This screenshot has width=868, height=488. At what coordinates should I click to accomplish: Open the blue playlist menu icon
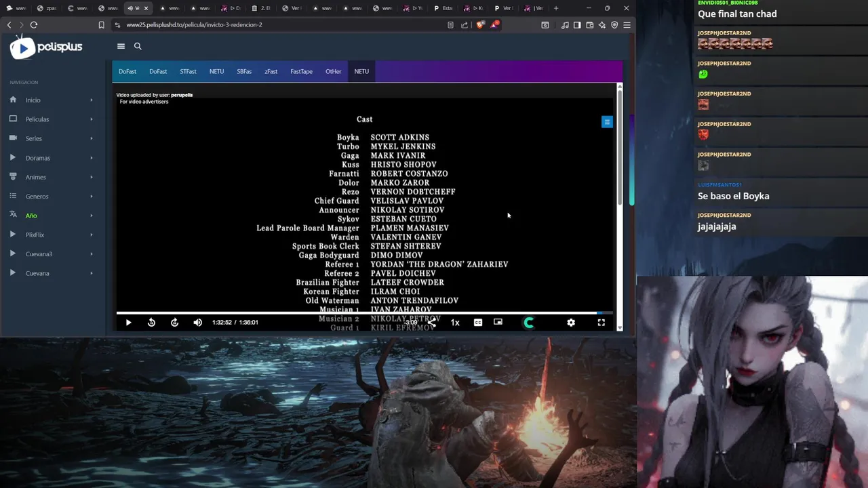[x=607, y=122]
